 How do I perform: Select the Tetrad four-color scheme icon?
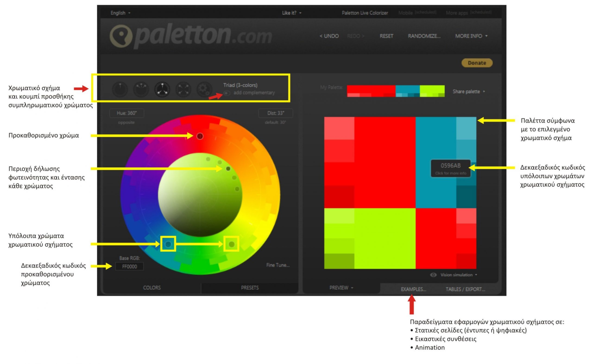point(183,90)
